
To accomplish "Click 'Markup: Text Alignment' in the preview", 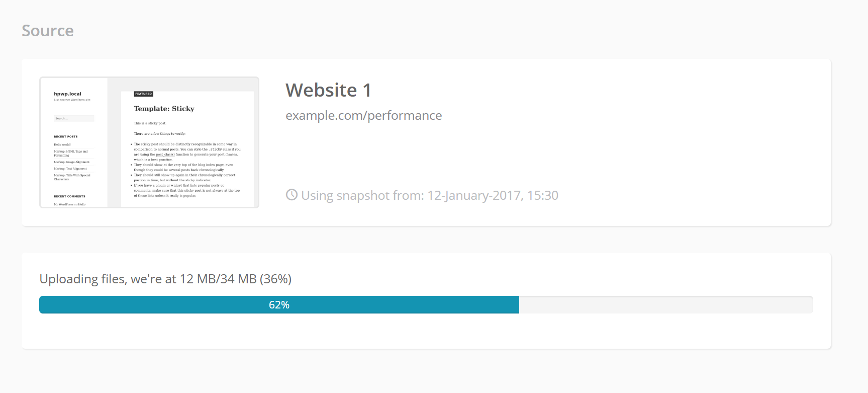I will [x=70, y=169].
